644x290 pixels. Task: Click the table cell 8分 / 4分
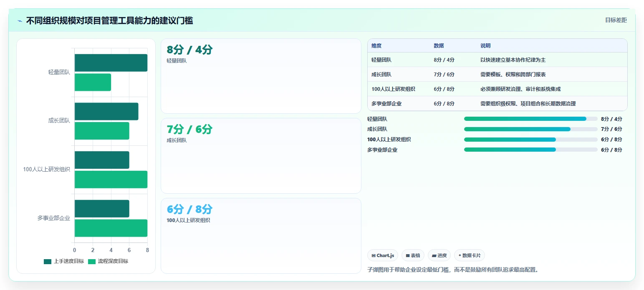[444, 60]
